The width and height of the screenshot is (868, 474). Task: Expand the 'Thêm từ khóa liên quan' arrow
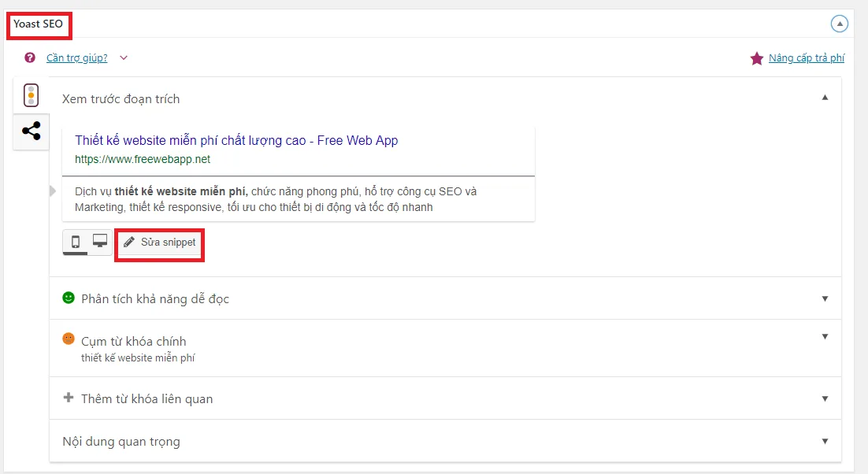pos(825,398)
